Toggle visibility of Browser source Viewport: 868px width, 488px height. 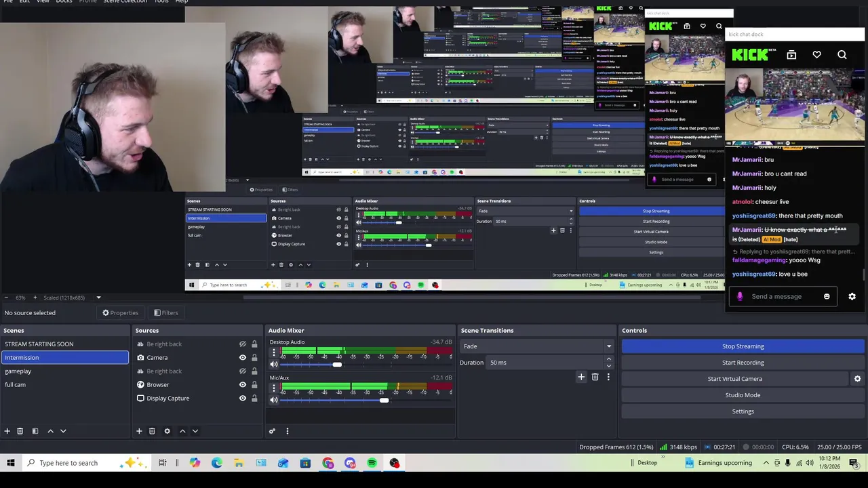pyautogui.click(x=243, y=384)
